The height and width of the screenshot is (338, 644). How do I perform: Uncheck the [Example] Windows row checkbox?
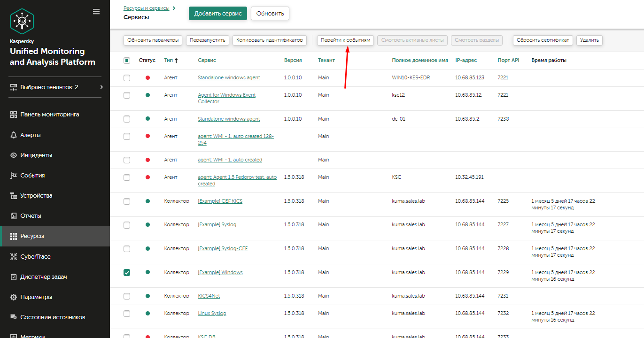point(127,273)
